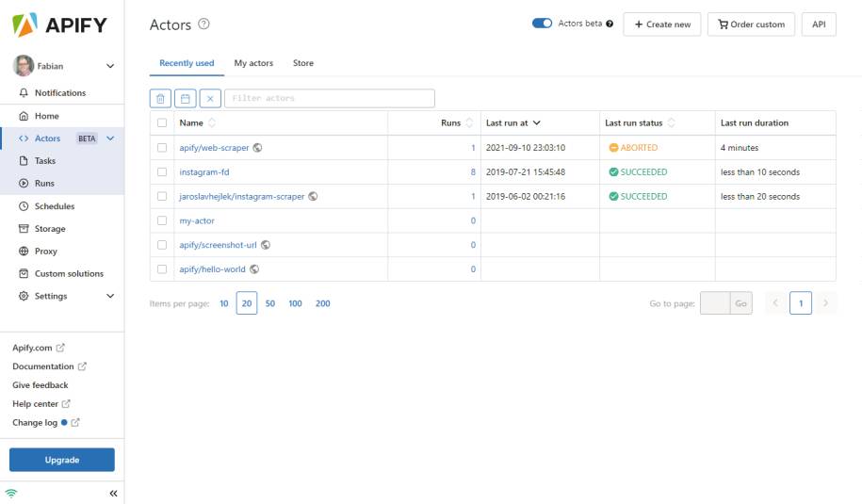Click the Give feedback link
Screen dimensions: 862x504
[41, 384]
